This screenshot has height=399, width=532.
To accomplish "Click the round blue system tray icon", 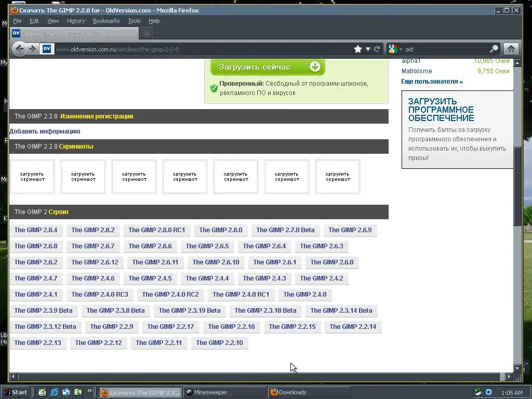I will 488,393.
